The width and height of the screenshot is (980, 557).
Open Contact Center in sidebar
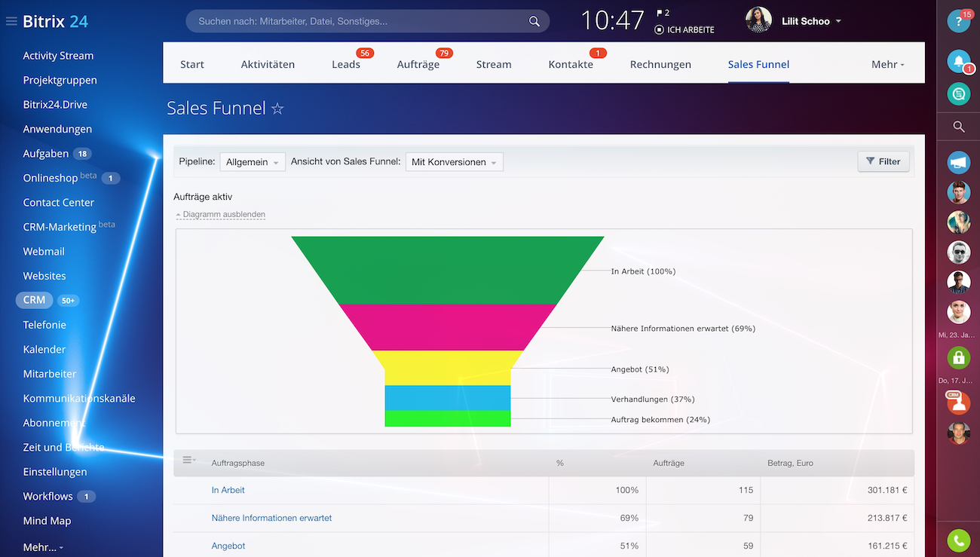(x=59, y=203)
